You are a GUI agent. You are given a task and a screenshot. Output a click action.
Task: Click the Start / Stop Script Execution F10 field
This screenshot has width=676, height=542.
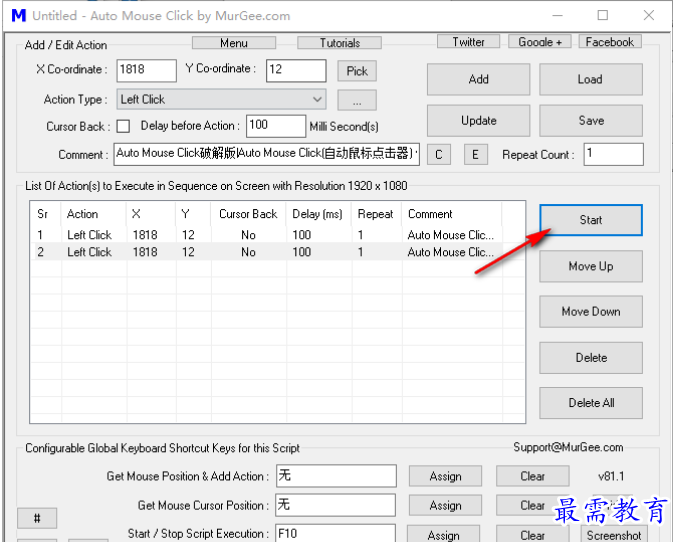tap(336, 533)
